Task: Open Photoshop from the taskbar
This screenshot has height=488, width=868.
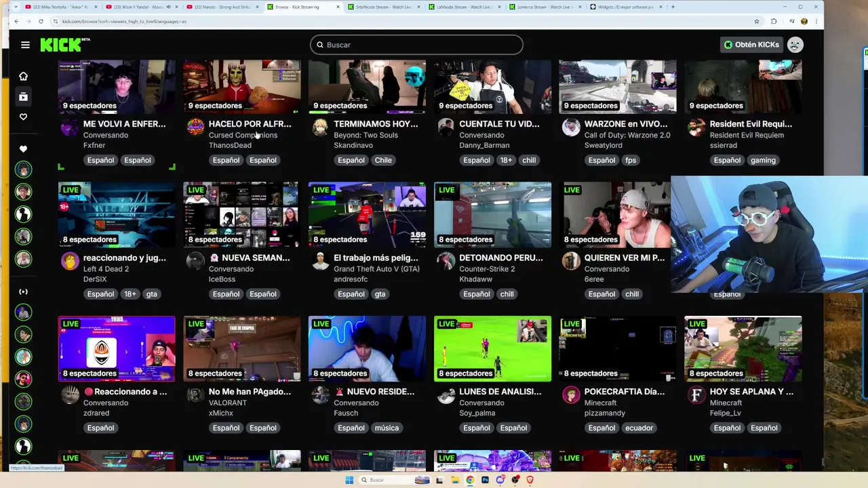Action: pos(485,480)
